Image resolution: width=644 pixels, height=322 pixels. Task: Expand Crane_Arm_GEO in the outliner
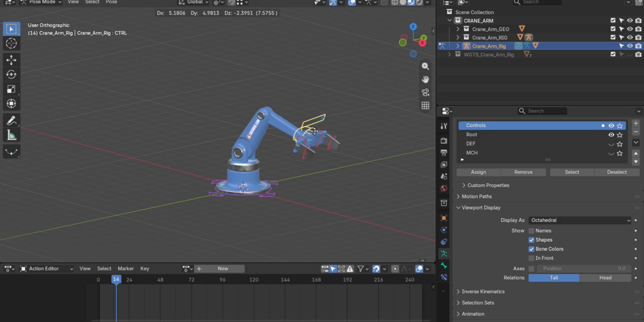point(458,29)
